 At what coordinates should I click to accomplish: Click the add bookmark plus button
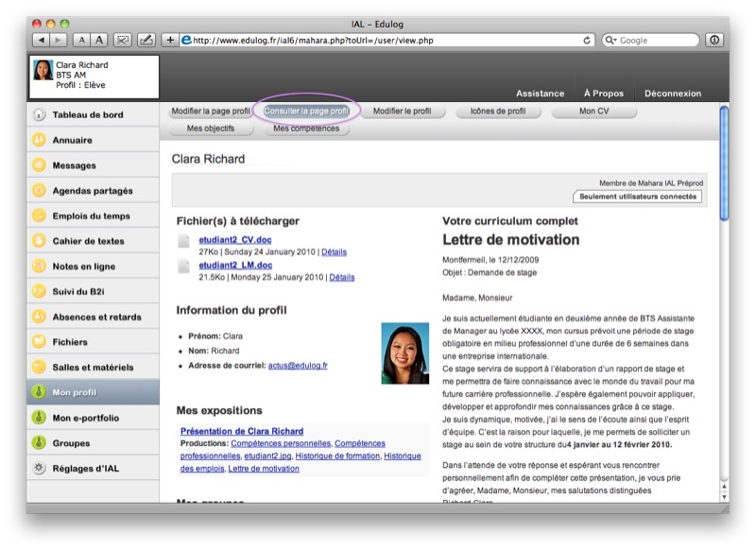[170, 40]
